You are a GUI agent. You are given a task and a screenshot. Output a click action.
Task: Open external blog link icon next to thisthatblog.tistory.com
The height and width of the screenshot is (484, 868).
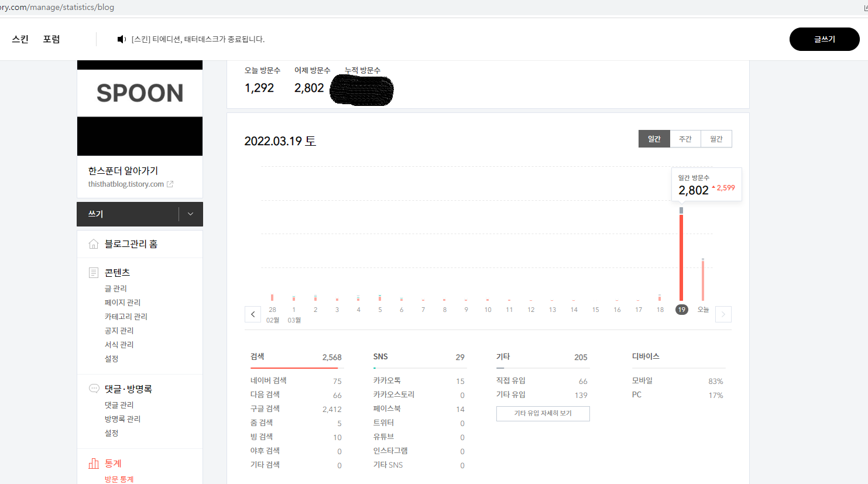[170, 184]
